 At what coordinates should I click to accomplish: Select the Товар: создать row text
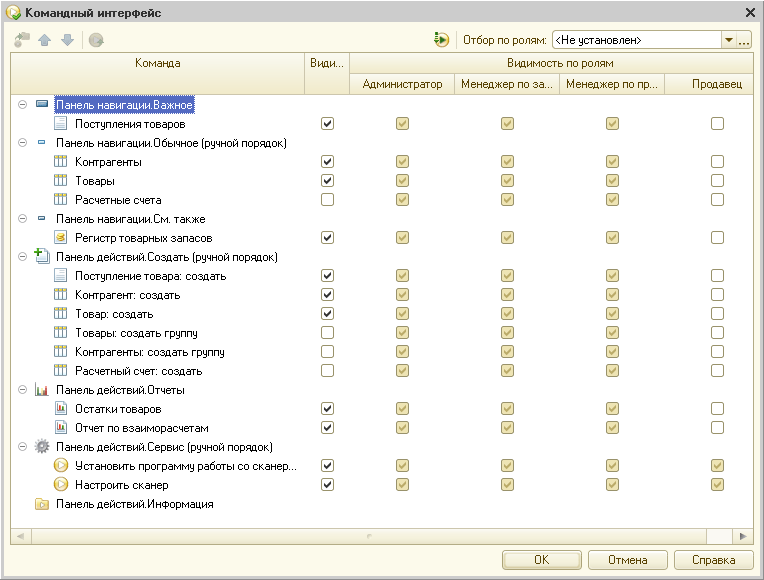(x=114, y=314)
